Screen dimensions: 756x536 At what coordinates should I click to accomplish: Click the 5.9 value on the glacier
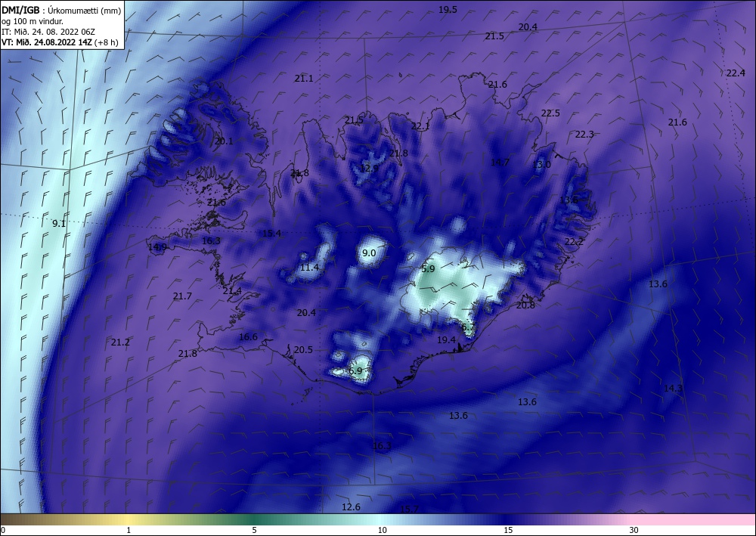(428, 268)
